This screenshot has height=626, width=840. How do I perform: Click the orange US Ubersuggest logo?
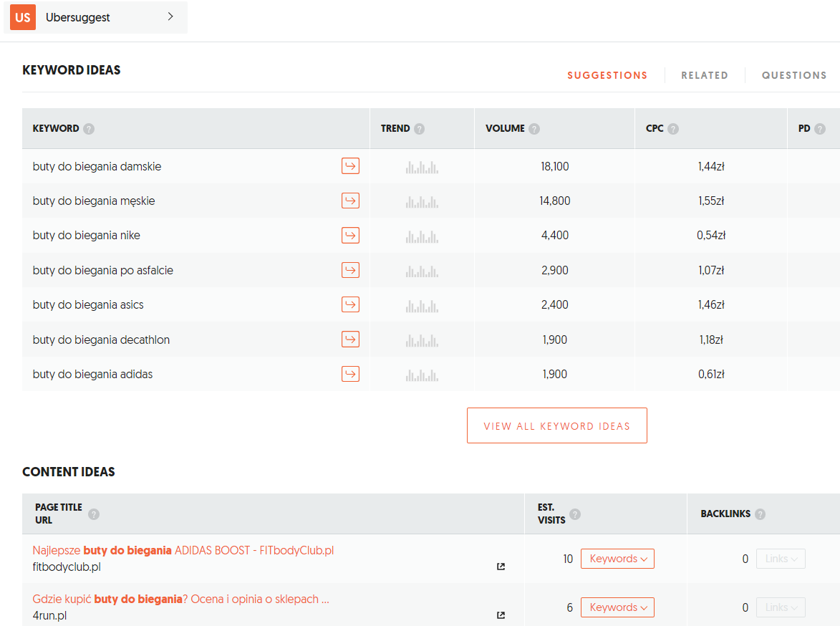22,17
